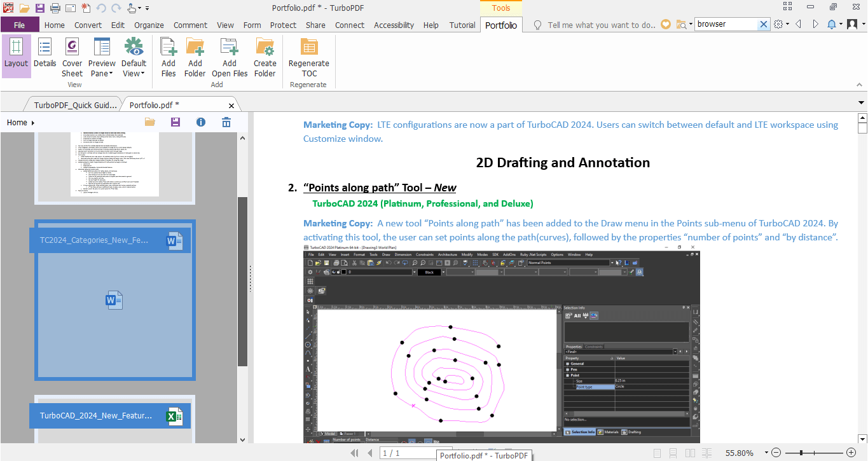Clear the browser search with the X button
868x461 pixels.
coord(764,24)
